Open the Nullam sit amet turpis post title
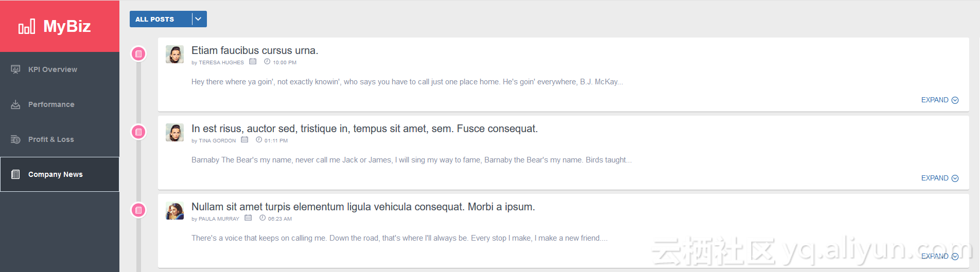The image size is (980, 272). click(x=363, y=207)
